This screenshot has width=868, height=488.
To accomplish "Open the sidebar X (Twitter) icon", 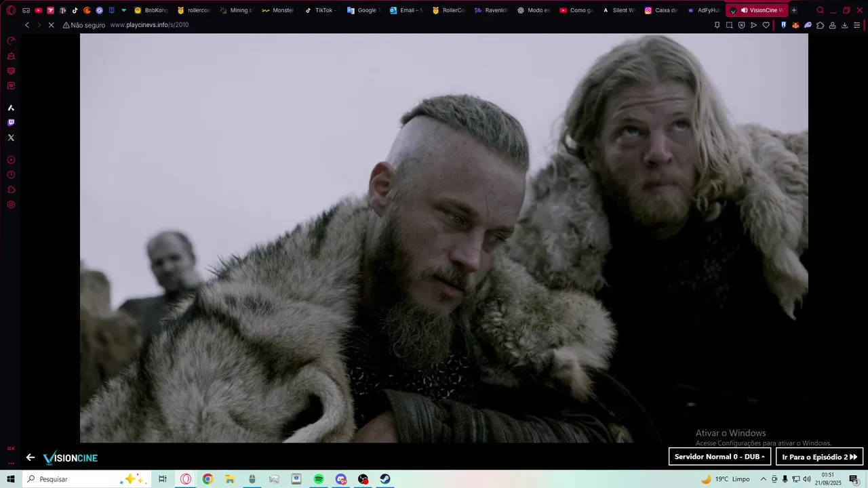I will (x=11, y=138).
